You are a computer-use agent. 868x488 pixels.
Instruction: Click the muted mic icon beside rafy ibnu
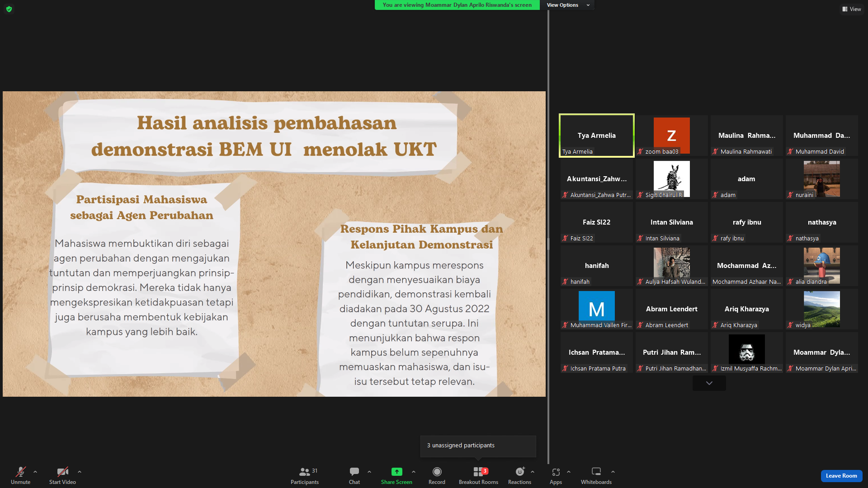715,239
